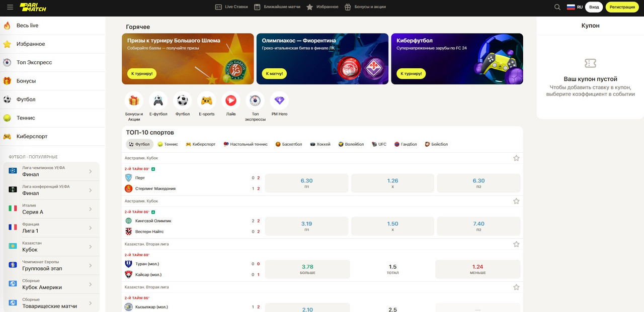
Task: Open the Перт team name
Action: pos(140,178)
